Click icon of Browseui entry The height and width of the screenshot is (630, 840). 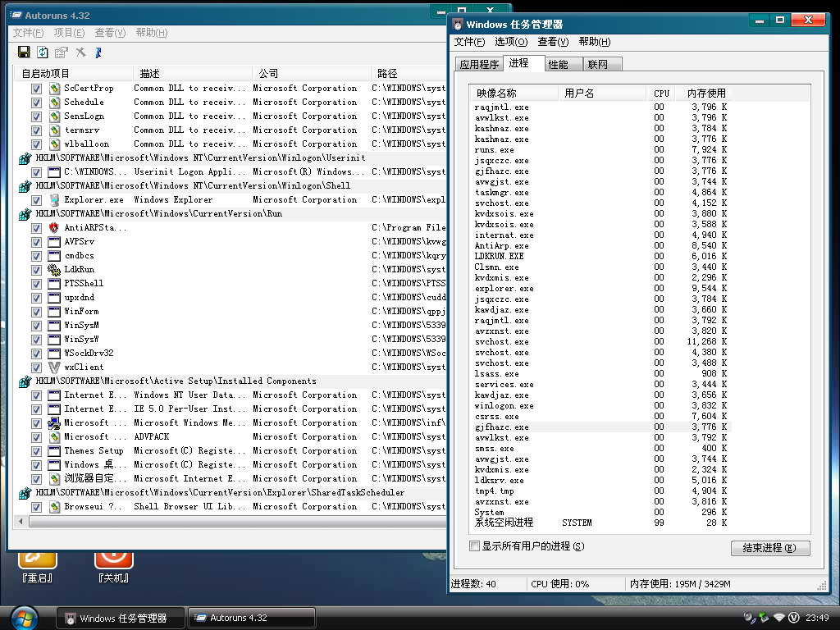54,506
